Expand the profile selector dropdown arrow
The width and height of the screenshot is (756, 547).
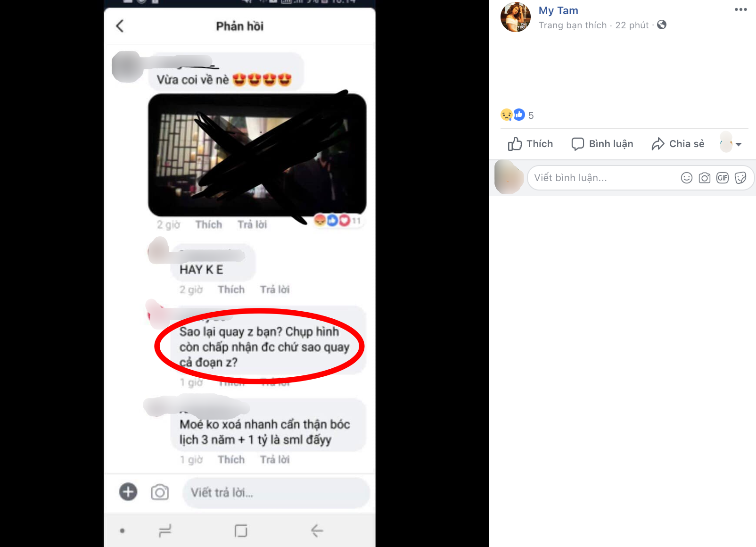(739, 144)
